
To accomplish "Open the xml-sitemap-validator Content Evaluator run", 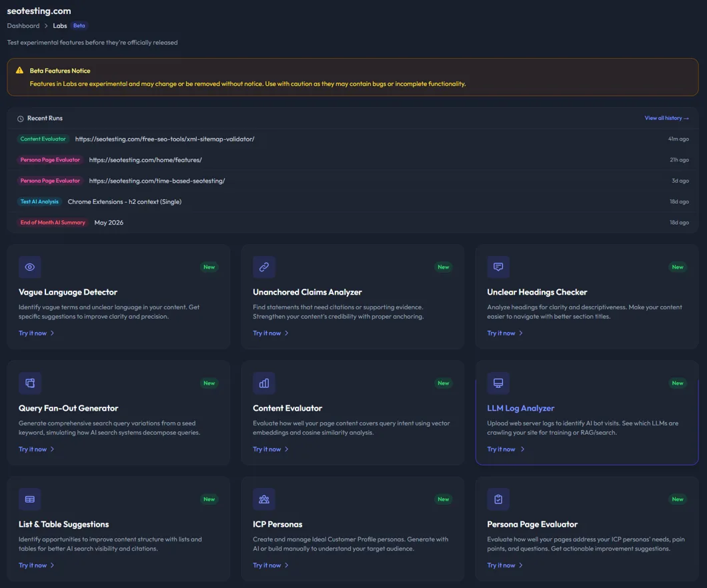I will (165, 139).
